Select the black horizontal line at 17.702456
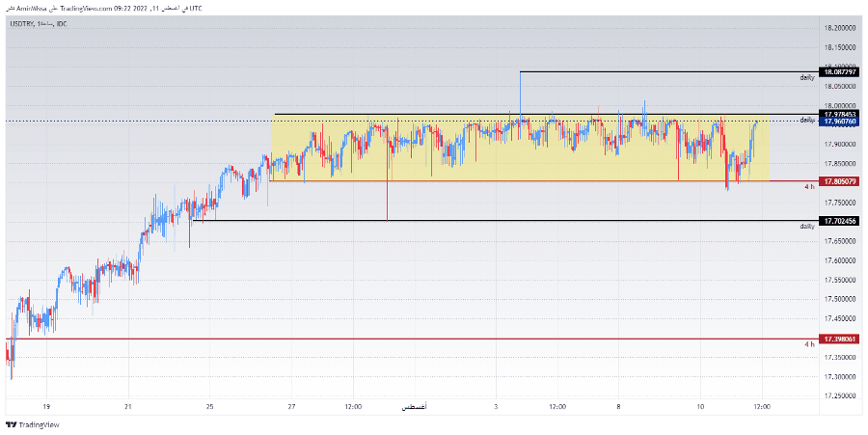868x435 pixels. pos(504,221)
